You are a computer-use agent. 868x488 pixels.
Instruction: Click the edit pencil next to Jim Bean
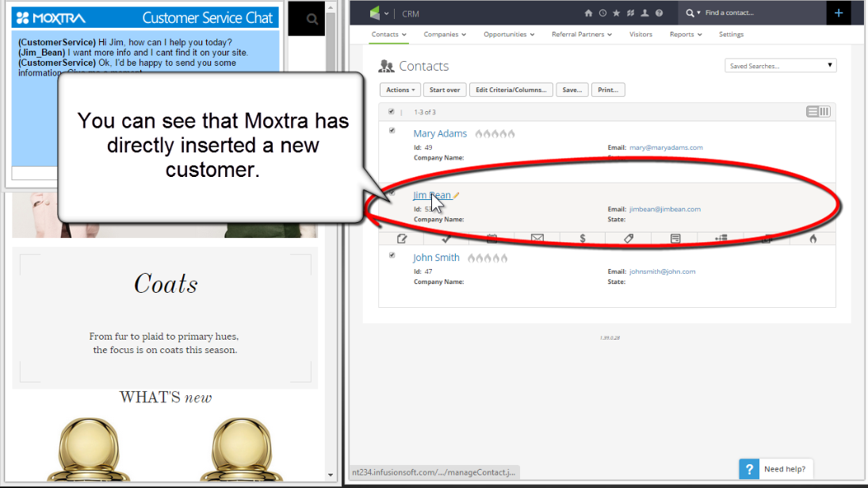(456, 195)
